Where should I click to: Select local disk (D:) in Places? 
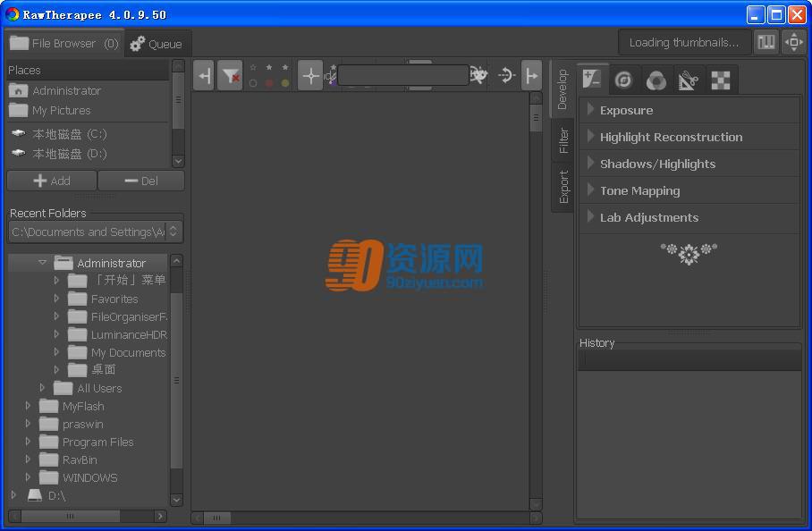click(x=87, y=154)
